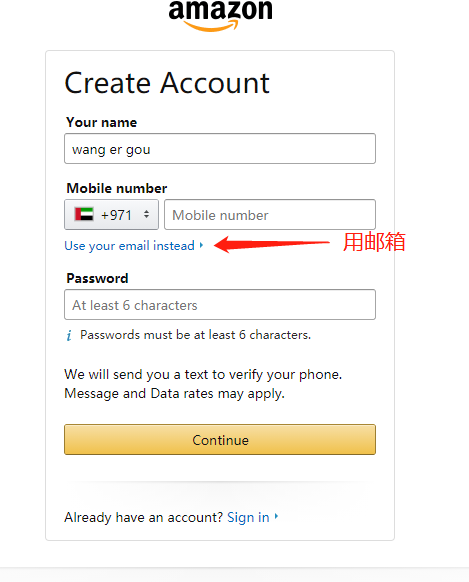Viewport: 469px width, 582px height.
Task: Click the text message verification notice
Action: click(203, 384)
